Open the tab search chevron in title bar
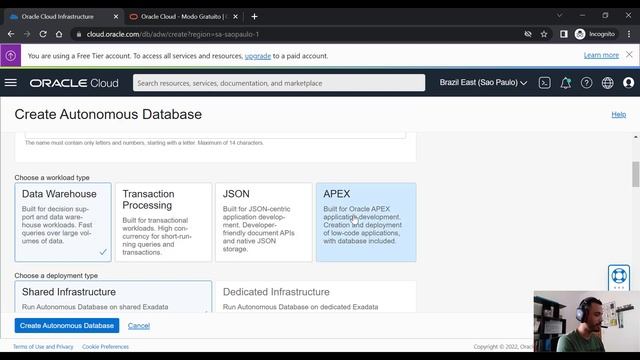 560,15
